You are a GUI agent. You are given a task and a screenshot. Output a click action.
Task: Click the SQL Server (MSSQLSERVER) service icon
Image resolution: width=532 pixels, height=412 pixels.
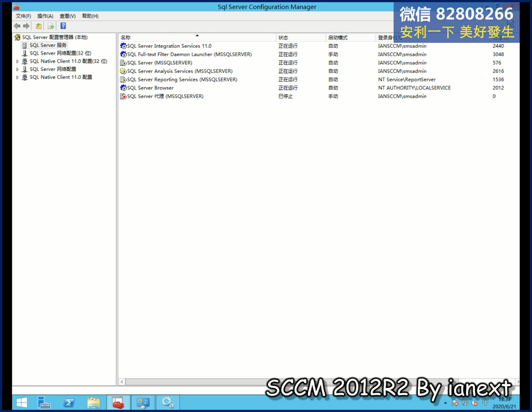[123, 63]
